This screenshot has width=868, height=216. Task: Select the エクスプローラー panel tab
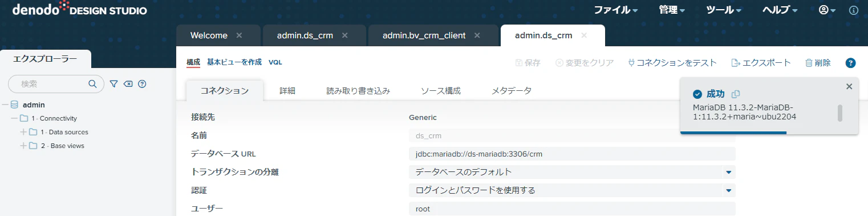pos(45,58)
